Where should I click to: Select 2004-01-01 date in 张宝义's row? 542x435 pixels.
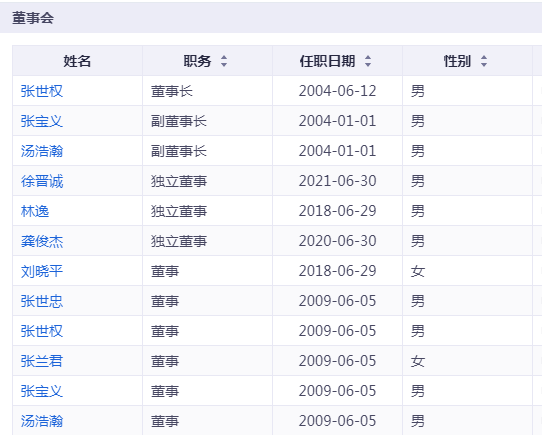337,121
